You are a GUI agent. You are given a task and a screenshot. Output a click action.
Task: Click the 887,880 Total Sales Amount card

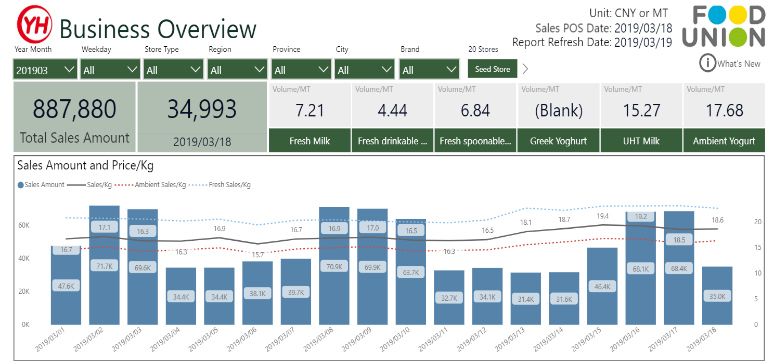coord(75,117)
